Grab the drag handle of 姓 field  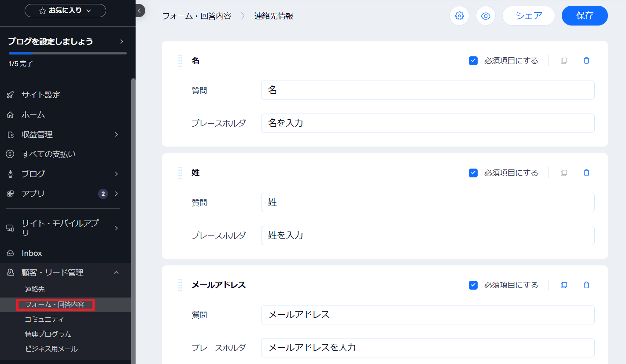coord(180,173)
